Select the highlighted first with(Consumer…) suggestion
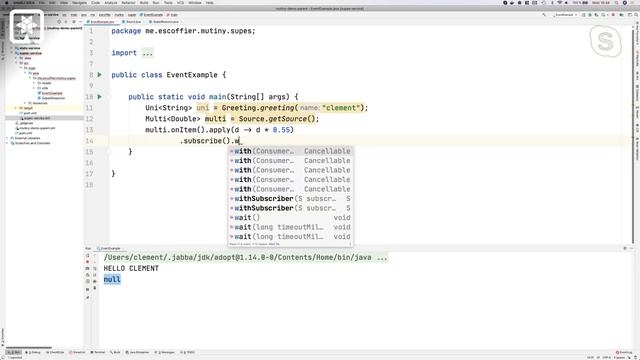Screen dimensions: 640x360 [x=291, y=151]
